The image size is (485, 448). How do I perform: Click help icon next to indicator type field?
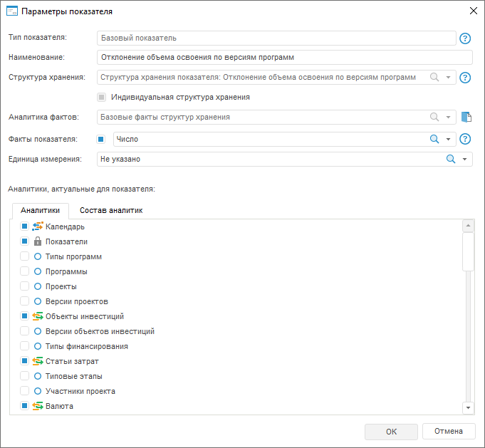click(x=466, y=38)
